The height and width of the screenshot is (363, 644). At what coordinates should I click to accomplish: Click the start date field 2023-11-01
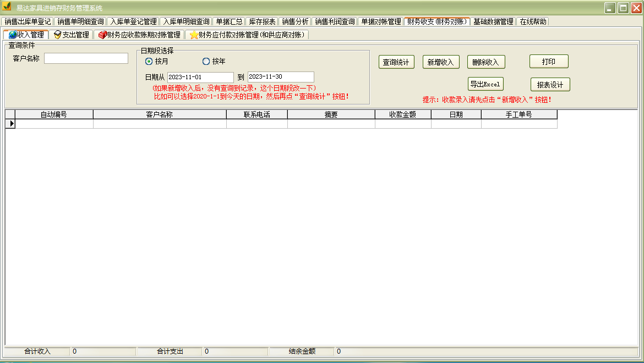[x=200, y=77]
